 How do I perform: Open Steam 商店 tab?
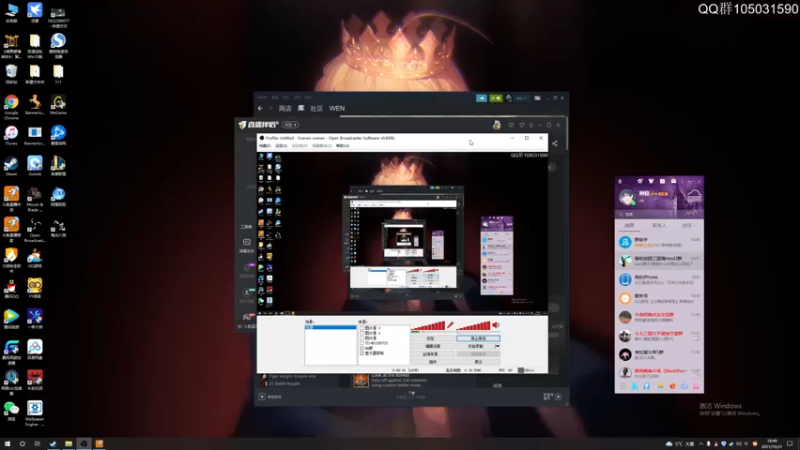(285, 108)
